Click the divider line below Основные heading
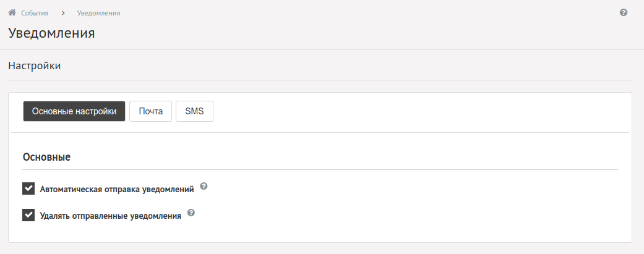This screenshot has width=644, height=254. point(320,169)
